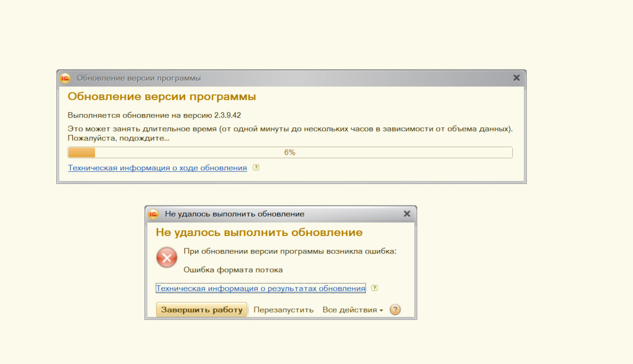Close the Не удалось выполнить обновление dialog
The image size is (633, 364).
click(407, 214)
